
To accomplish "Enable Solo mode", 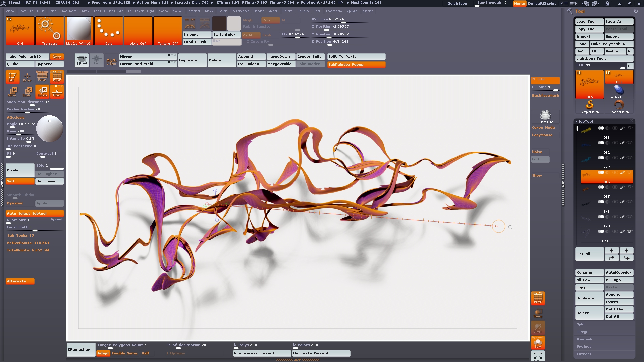I will [538, 343].
